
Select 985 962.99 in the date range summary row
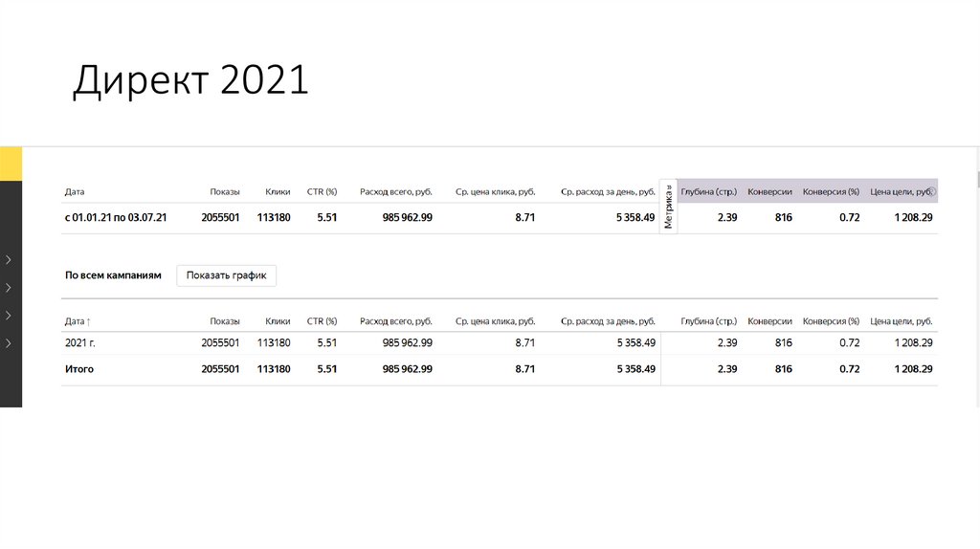point(408,217)
